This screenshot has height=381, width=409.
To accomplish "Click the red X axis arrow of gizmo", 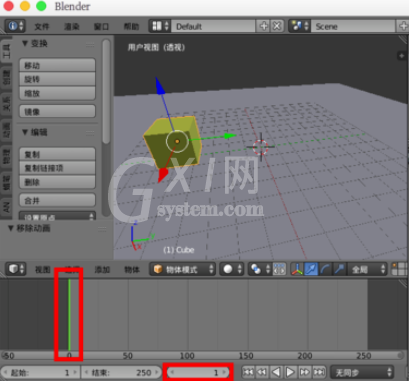I will click(x=162, y=175).
